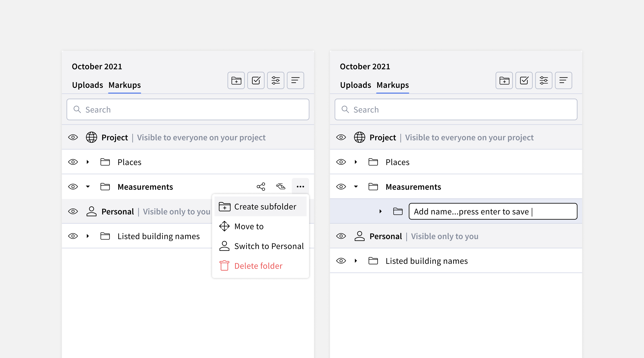The width and height of the screenshot is (644, 358).
Task: Toggle visibility of Places folder in left panel
Action: click(73, 162)
